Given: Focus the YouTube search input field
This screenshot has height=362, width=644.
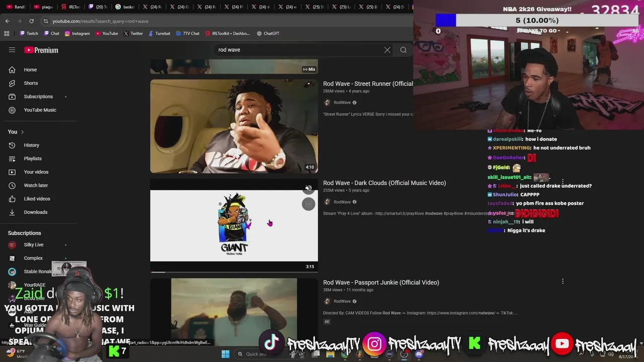Looking at the screenshot, I should click(x=297, y=50).
